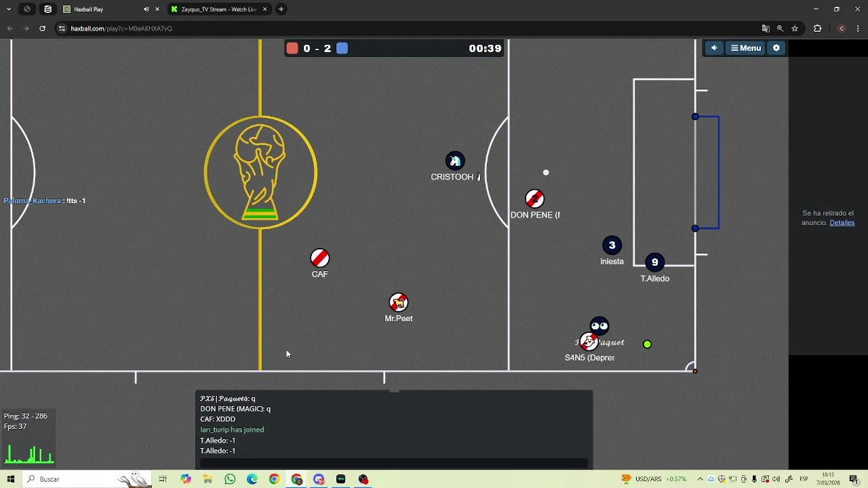This screenshot has height=488, width=868.
Task: Click the Detalles ad link
Action: (842, 223)
